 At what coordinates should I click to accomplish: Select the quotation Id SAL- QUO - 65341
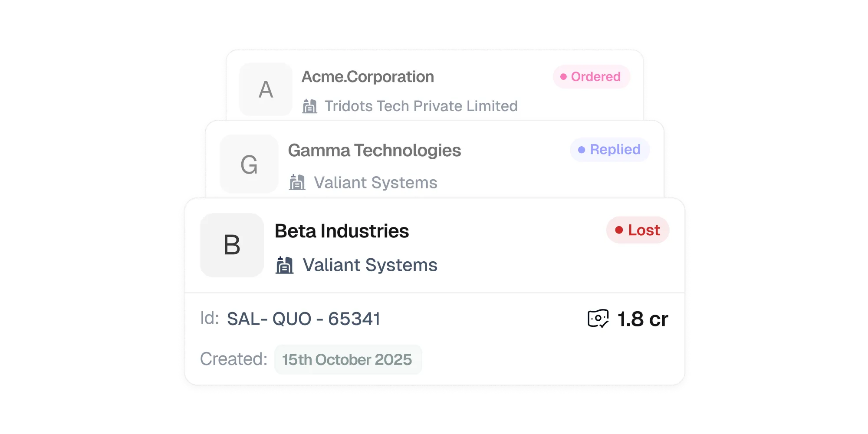point(303,319)
